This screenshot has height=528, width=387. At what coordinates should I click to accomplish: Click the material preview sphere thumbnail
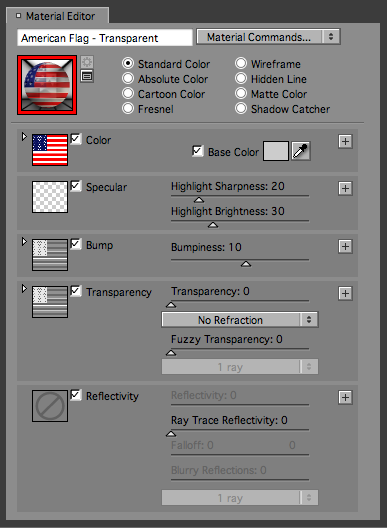click(x=47, y=85)
